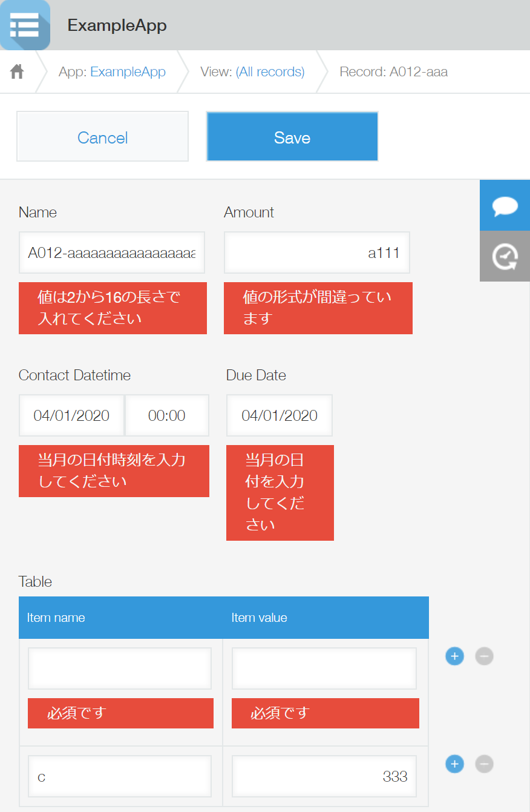Open the Contact Datetime date picker
This screenshot has height=812, width=530.
click(71, 415)
